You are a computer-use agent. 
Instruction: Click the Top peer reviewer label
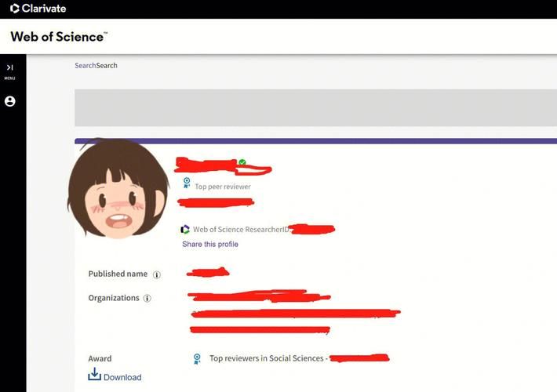tap(223, 187)
